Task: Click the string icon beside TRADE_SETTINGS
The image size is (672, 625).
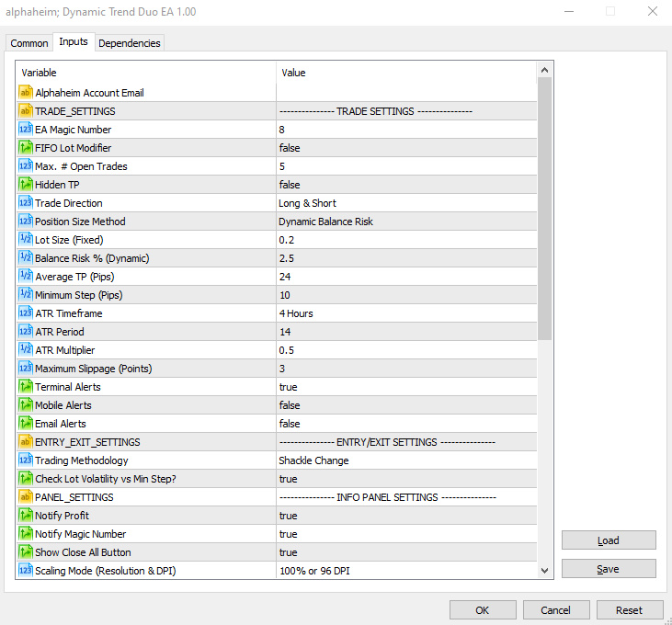Action: (26, 110)
